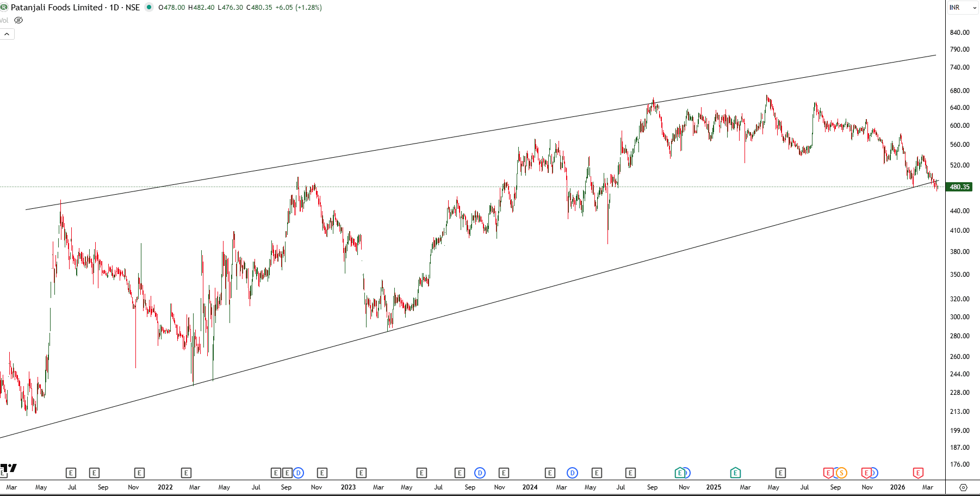Viewport: 980px width, 496px height.
Task: Click the 2024 year label on the time axis
Action: click(530, 487)
